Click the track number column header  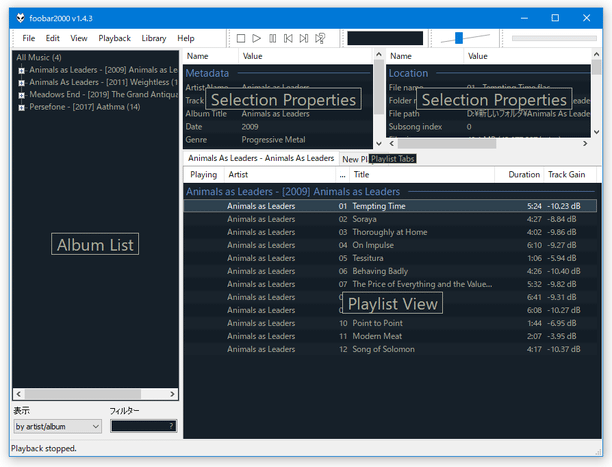342,175
